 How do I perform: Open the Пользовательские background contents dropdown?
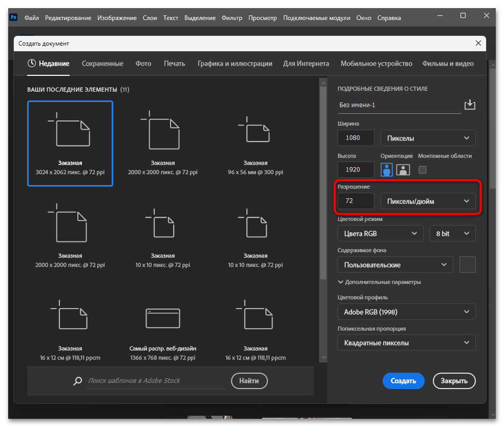click(395, 265)
